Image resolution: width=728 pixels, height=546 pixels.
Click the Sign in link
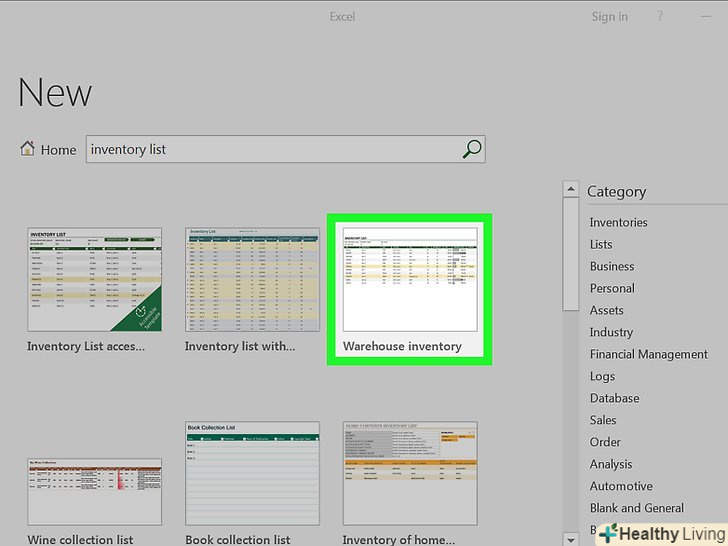(x=610, y=17)
